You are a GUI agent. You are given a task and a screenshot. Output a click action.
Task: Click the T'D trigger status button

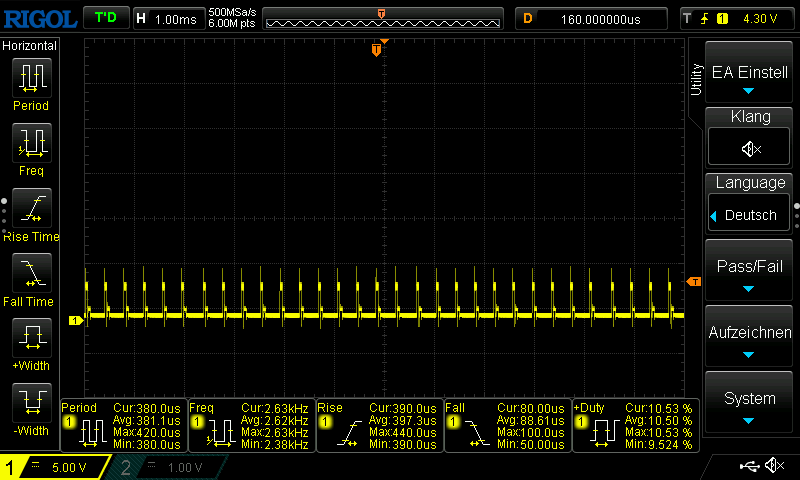pyautogui.click(x=106, y=18)
